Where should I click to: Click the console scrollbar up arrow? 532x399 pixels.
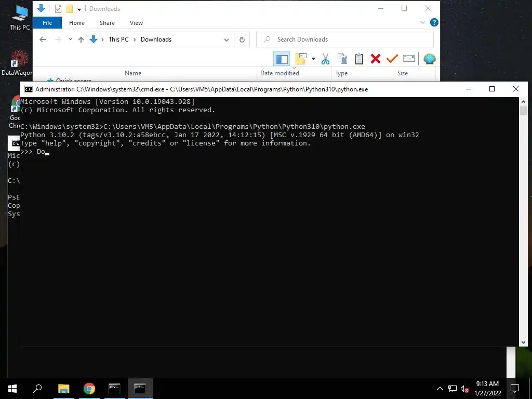click(523, 101)
